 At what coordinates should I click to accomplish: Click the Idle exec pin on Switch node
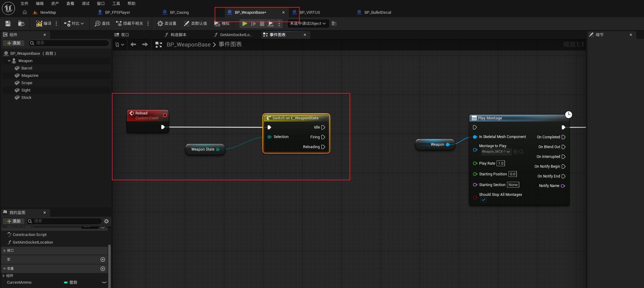(x=323, y=127)
